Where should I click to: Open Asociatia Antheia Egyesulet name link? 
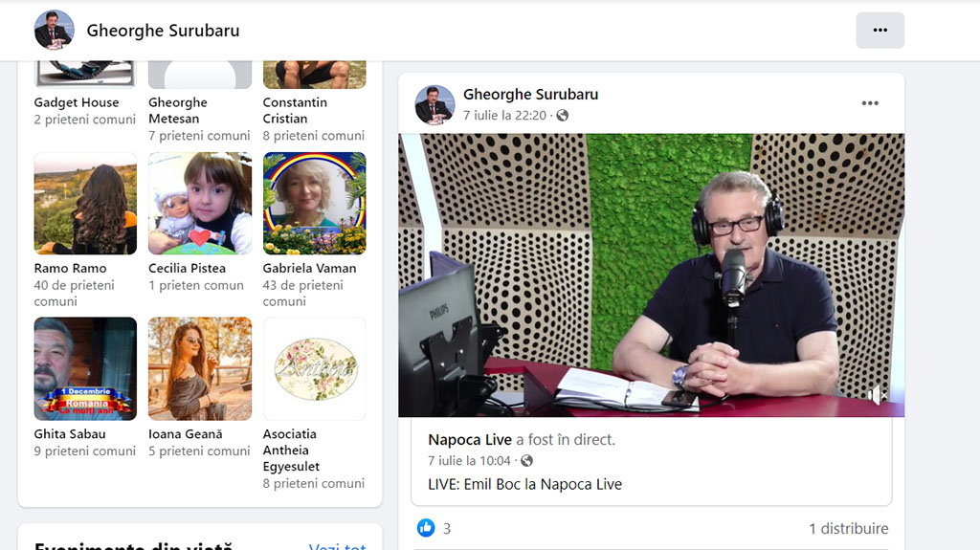coord(291,451)
